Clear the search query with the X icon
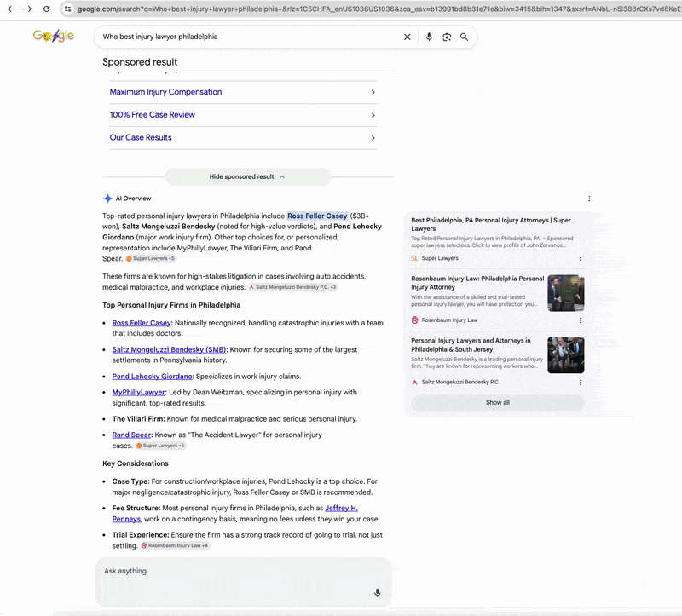Viewport: 682px width, 616px height. tap(407, 37)
